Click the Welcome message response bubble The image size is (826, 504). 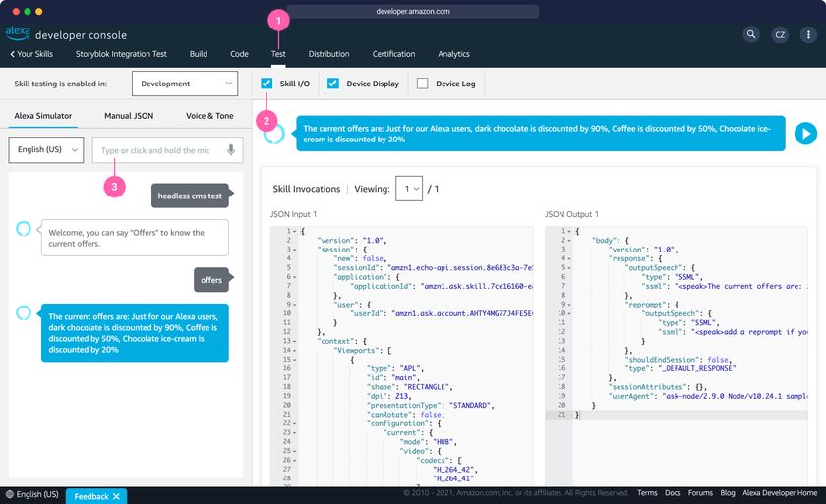coord(135,238)
